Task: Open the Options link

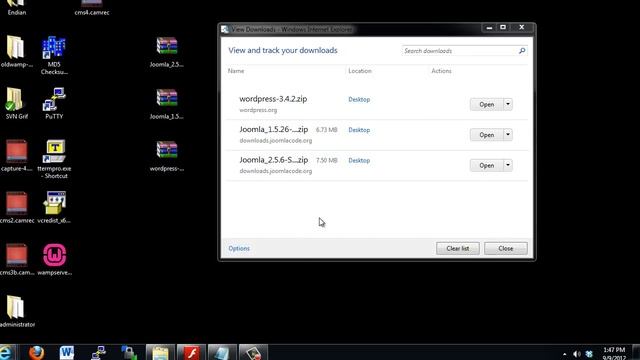Action: [x=239, y=248]
